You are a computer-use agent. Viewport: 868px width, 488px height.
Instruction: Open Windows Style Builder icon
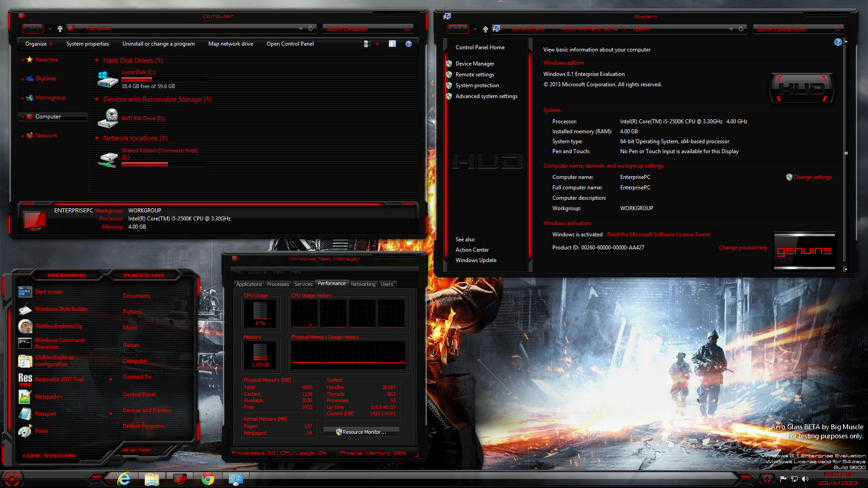tap(25, 309)
